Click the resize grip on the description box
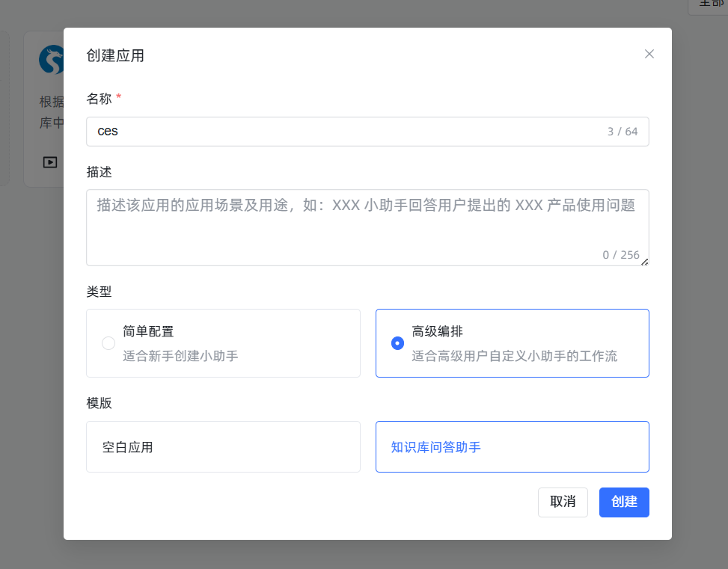This screenshot has height=569, width=728. click(644, 261)
